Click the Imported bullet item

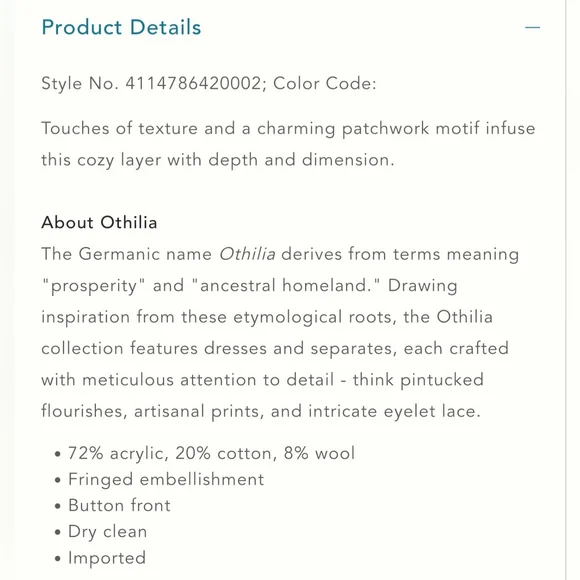107,558
